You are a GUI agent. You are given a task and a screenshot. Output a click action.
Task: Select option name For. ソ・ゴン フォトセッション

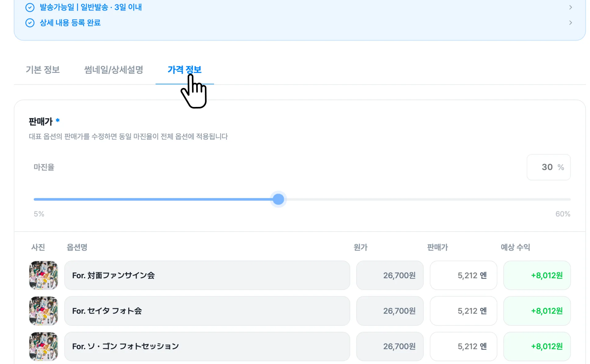tap(207, 346)
